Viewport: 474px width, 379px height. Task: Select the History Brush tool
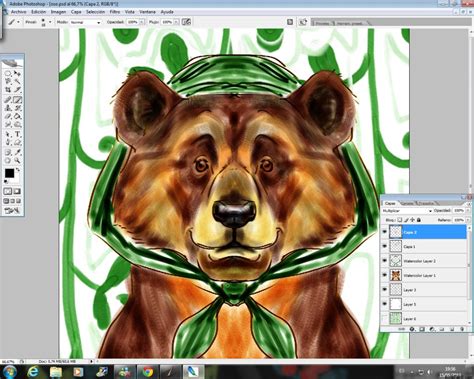click(x=17, y=108)
